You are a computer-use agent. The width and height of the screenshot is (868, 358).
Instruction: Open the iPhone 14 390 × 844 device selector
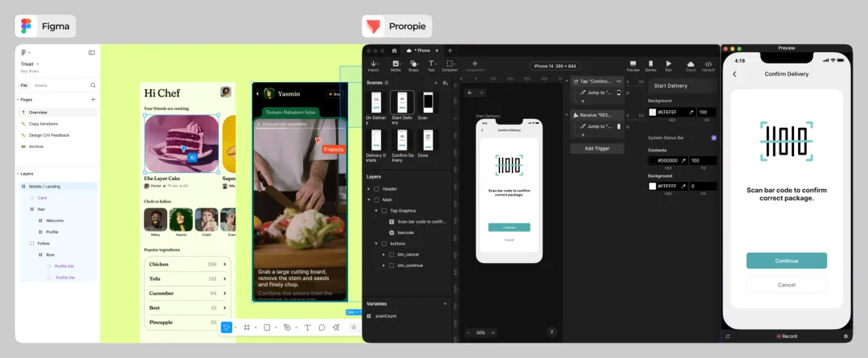point(555,66)
